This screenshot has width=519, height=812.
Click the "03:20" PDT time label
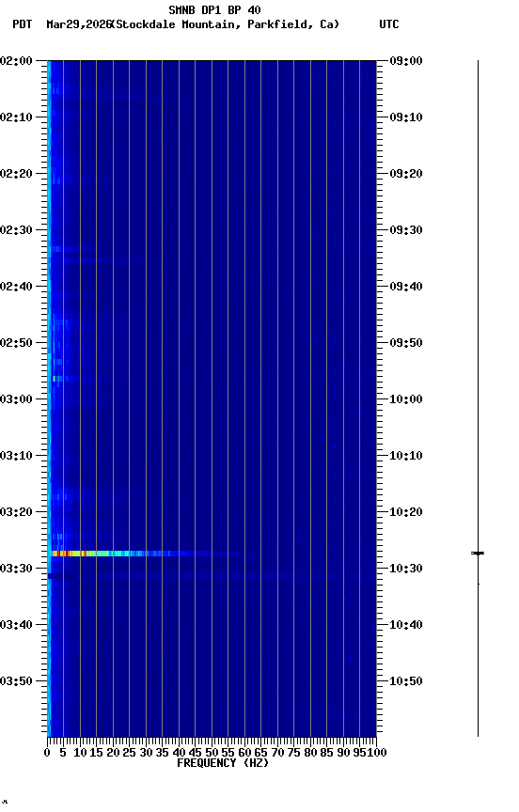click(x=16, y=512)
